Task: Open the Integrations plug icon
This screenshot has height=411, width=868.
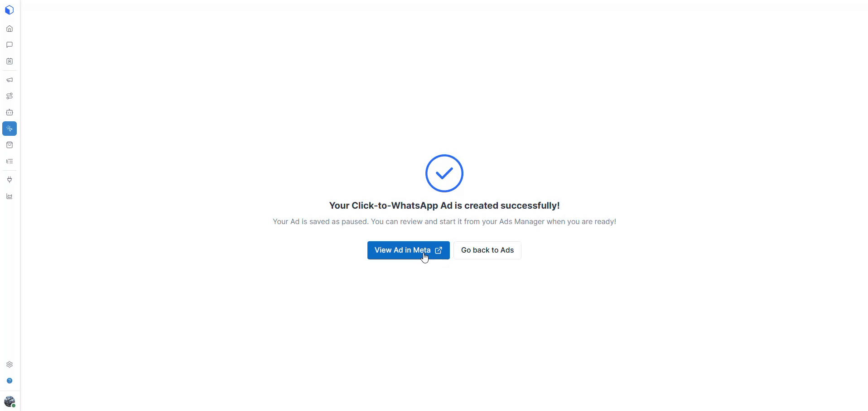Action: (x=10, y=180)
